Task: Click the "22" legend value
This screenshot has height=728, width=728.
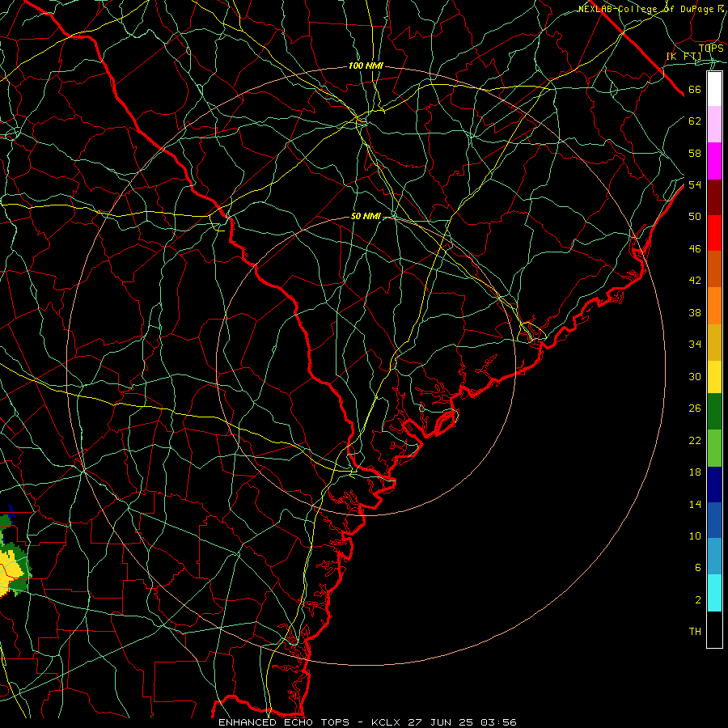Action: [695, 441]
